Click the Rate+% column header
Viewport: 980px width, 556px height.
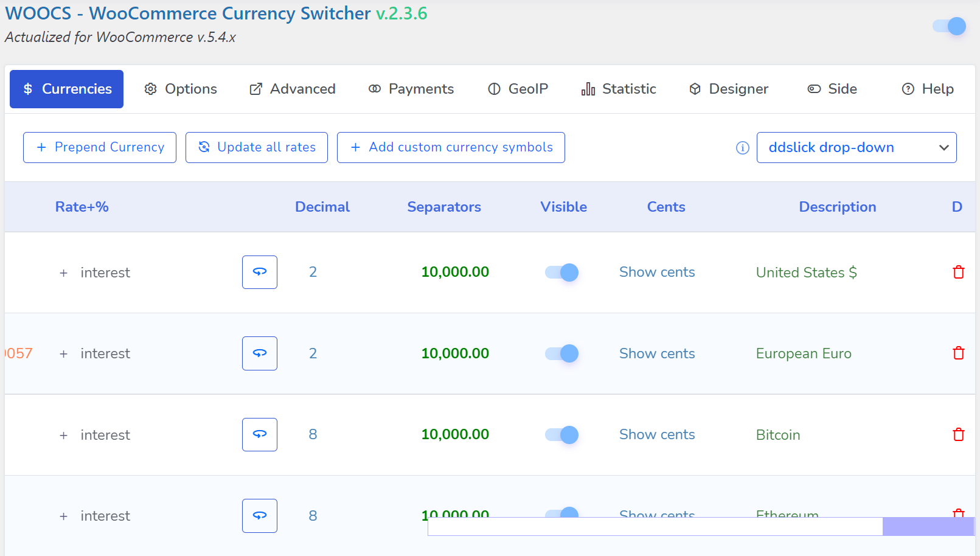pos(82,207)
